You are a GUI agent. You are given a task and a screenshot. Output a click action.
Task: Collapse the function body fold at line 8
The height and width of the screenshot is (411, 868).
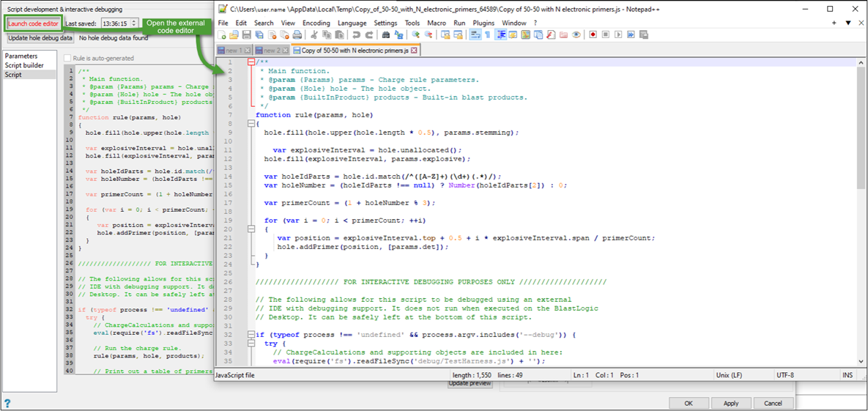pos(252,124)
